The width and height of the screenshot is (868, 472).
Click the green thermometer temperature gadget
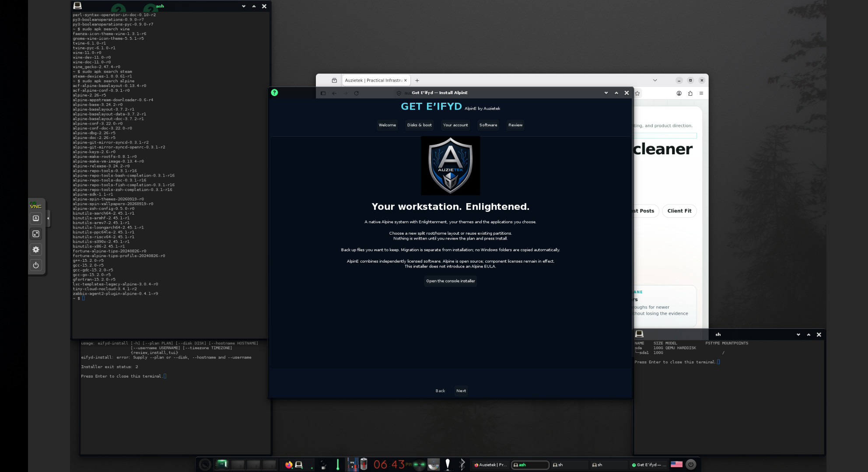[x=338, y=465]
